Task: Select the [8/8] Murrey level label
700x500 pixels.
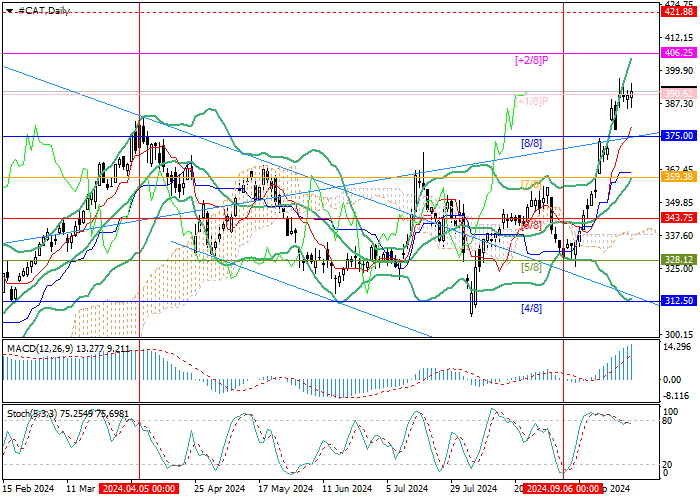Action: (x=531, y=143)
